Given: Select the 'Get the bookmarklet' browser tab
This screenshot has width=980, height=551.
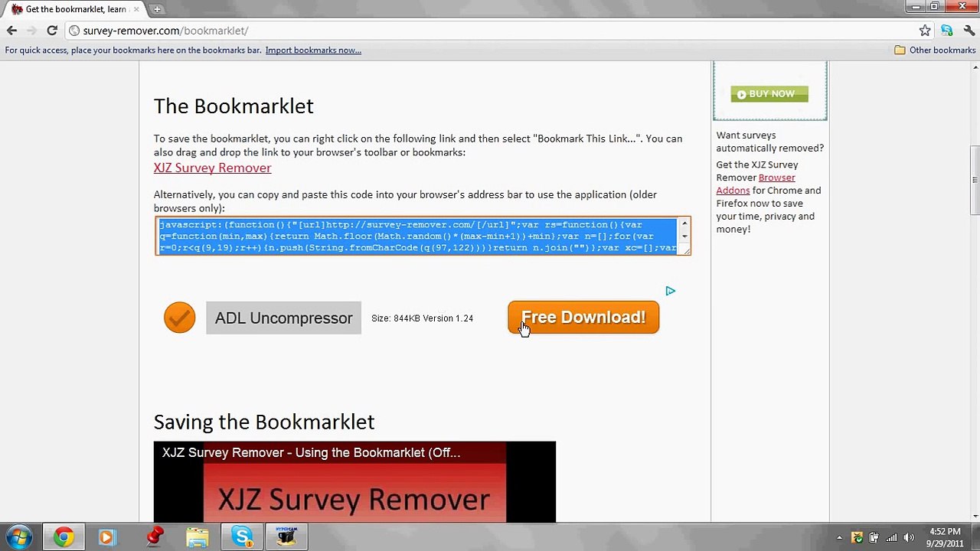Looking at the screenshot, I should (75, 9).
